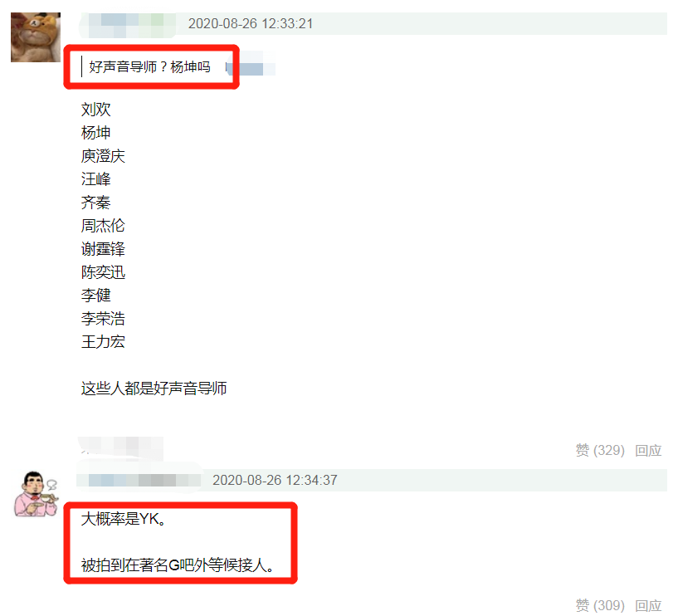Like the first comment with 329 likes
673x616 pixels.
tap(600, 450)
